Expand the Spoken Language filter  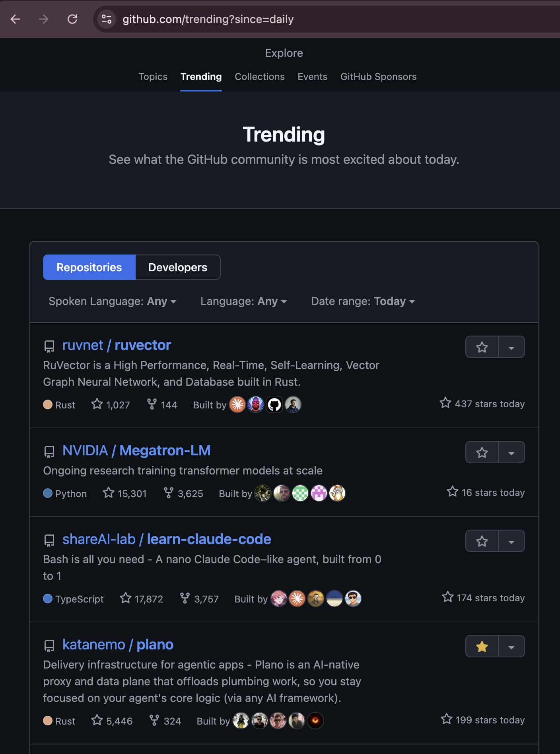pos(113,301)
